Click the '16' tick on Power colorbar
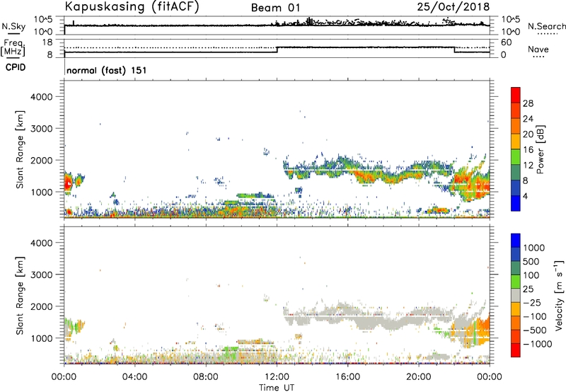The width and height of the screenshot is (566, 392). click(528, 150)
